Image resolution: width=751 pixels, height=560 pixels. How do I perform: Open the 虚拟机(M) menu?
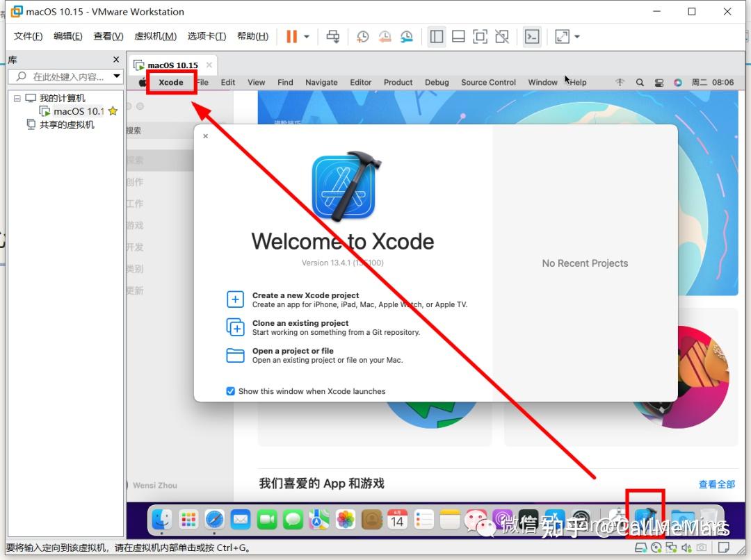pyautogui.click(x=155, y=36)
